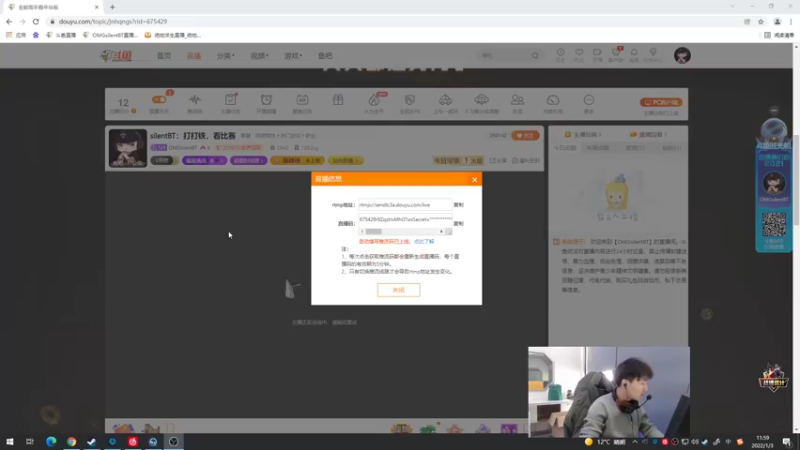This screenshot has width=800, height=450.
Task: Click the 分享 share link
Action: pos(498,161)
